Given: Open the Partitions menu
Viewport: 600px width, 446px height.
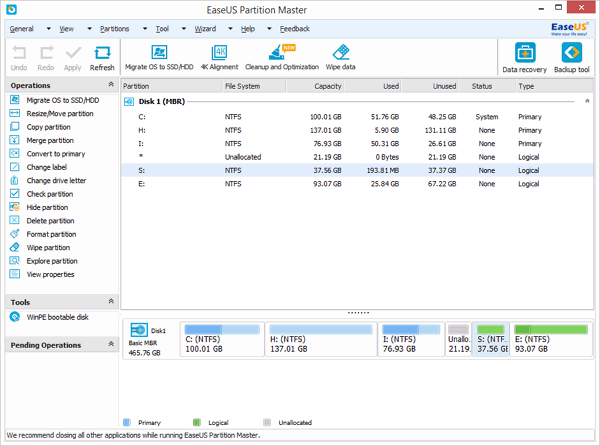Looking at the screenshot, I should pos(114,29).
